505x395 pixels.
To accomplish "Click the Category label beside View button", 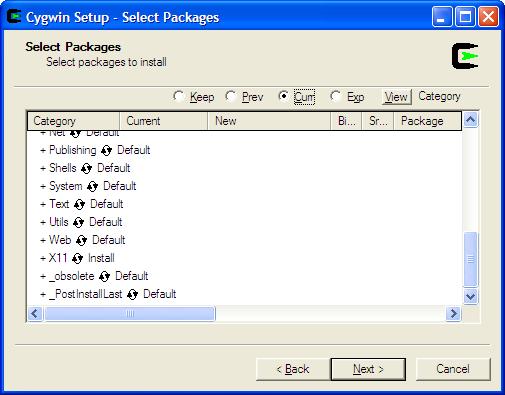I will [x=439, y=97].
